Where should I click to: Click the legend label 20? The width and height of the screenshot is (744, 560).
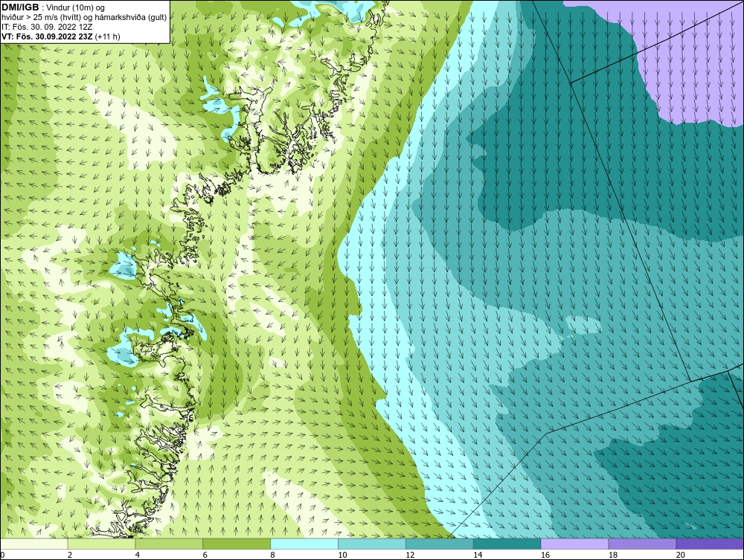pyautogui.click(x=680, y=555)
